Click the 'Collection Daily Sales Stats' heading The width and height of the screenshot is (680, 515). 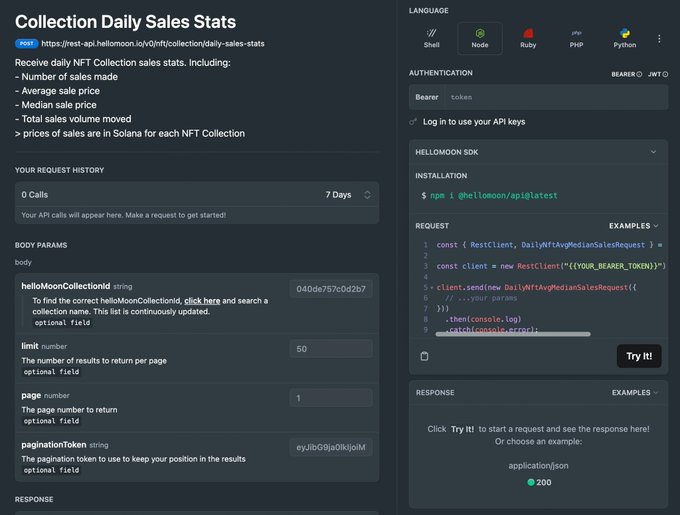coord(125,22)
